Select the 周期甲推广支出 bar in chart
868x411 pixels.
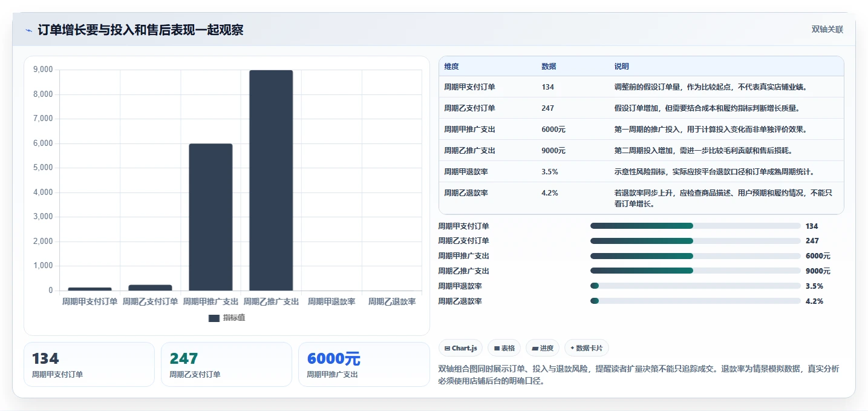(210, 217)
